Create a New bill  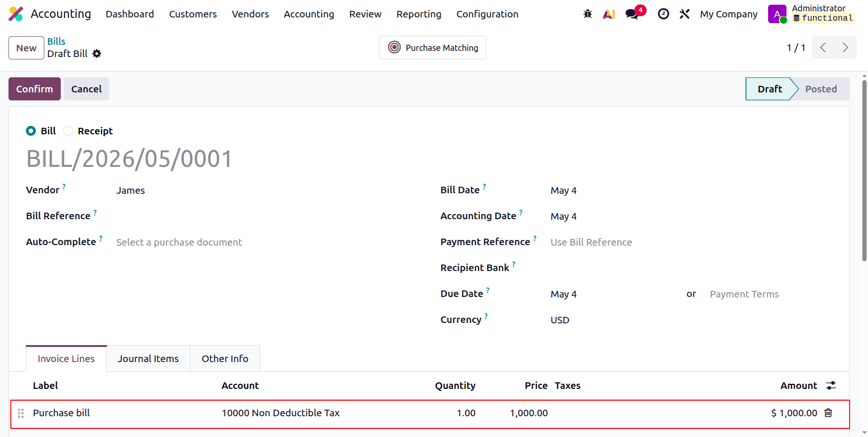[26, 48]
